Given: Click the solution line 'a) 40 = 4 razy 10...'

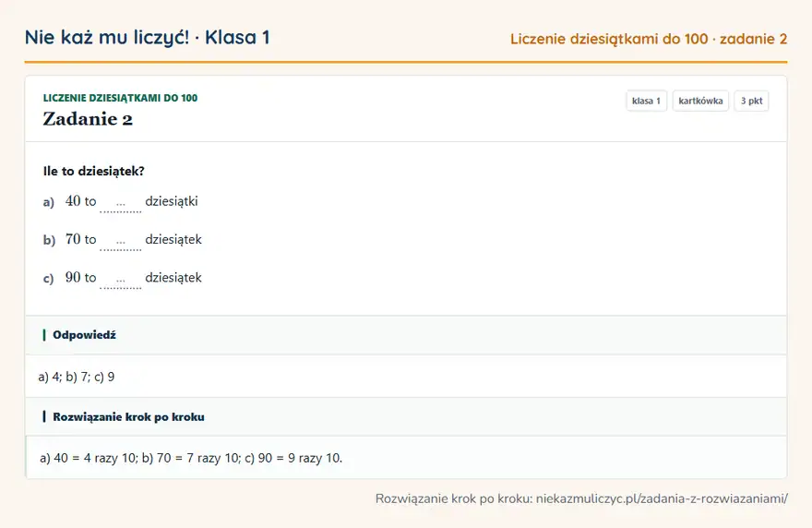Looking at the screenshot, I should click(191, 458).
